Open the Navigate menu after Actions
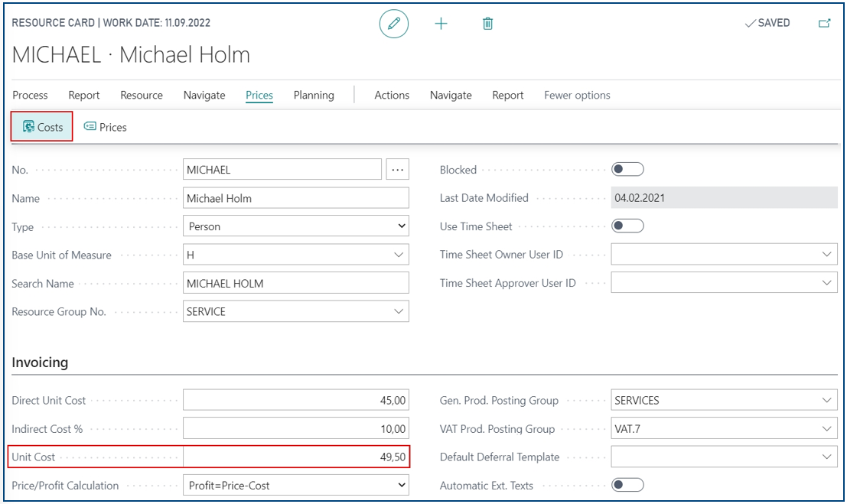The image size is (847, 504). [x=451, y=95]
